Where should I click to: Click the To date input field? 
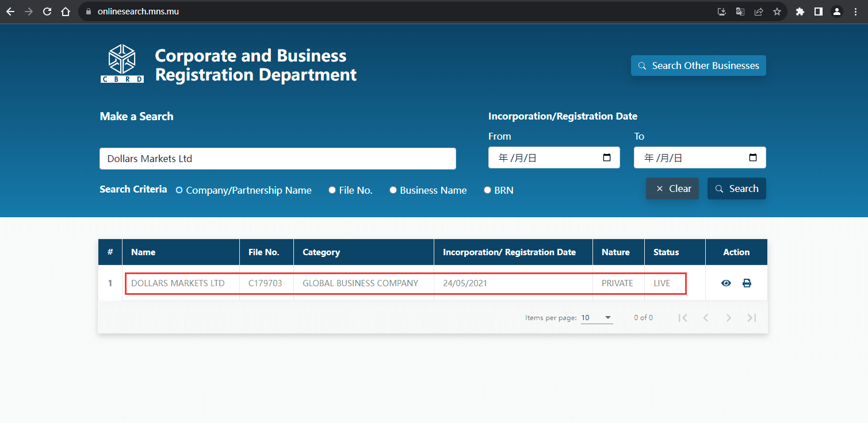700,157
